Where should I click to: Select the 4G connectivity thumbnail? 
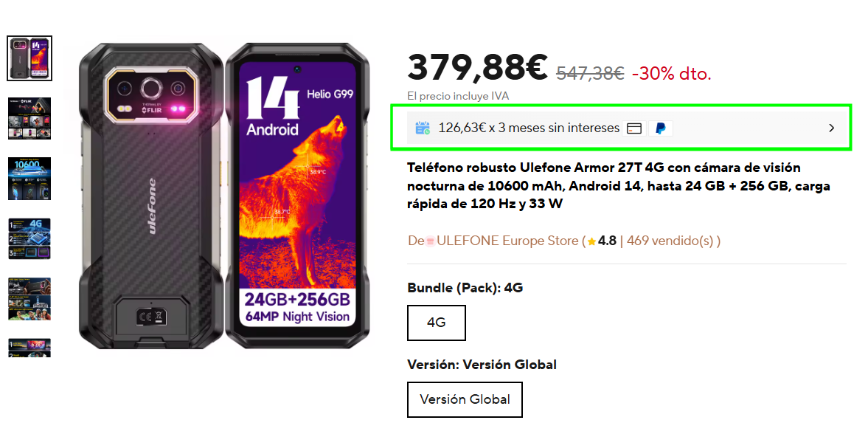(x=29, y=238)
